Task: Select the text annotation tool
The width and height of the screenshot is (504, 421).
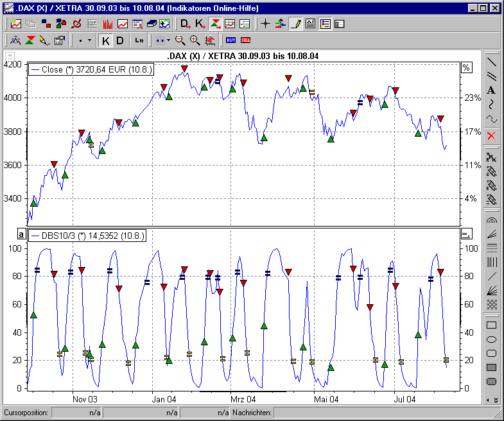Action: point(492,90)
